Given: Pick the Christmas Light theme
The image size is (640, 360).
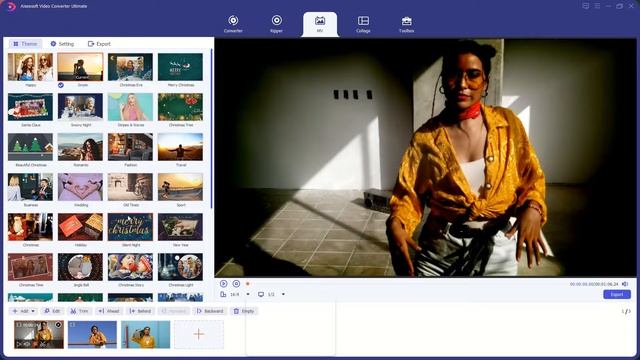Looking at the screenshot, I should pyautogui.click(x=180, y=267).
